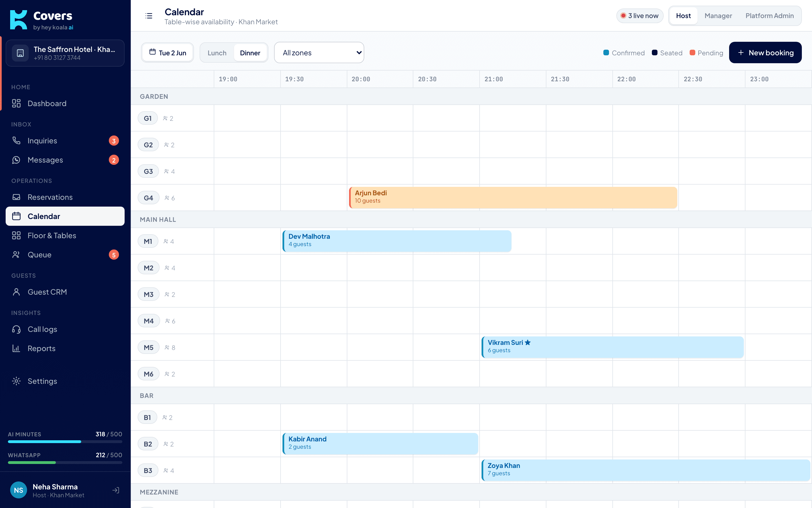
Task: Click the Confirmed legend swatch
Action: click(606, 52)
